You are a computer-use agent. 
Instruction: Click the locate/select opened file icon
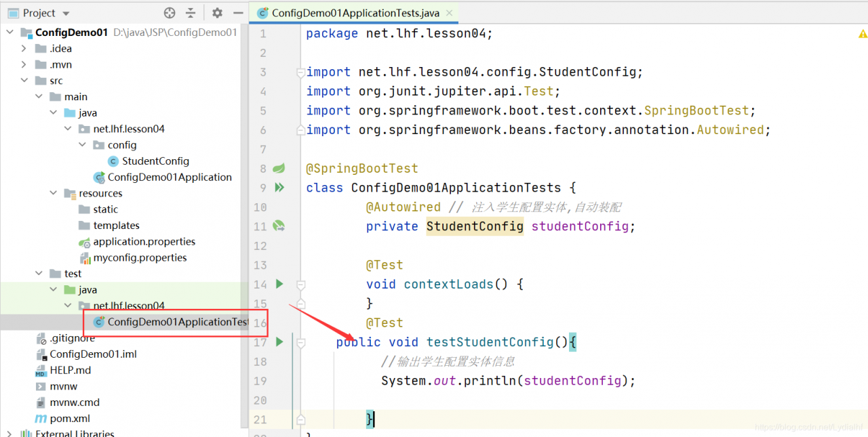pos(170,13)
